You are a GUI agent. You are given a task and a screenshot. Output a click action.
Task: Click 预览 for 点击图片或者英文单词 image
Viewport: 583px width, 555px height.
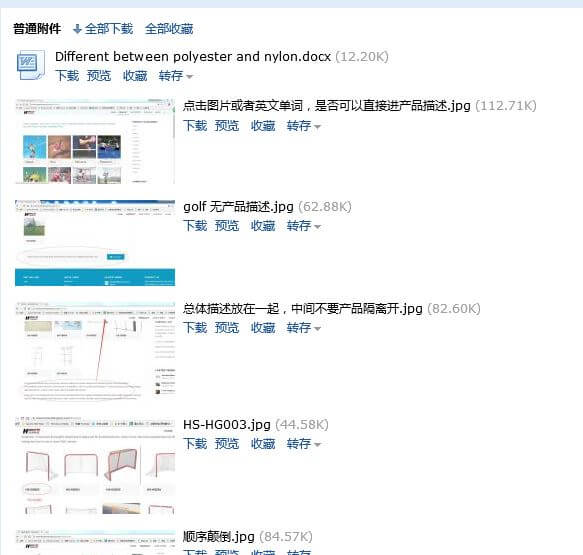(227, 126)
